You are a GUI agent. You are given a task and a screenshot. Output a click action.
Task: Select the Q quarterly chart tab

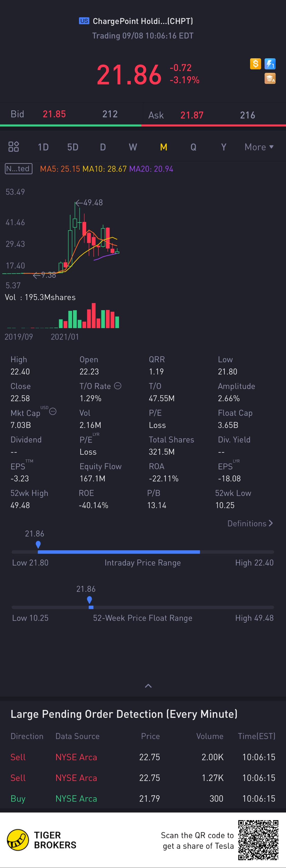[x=193, y=147]
